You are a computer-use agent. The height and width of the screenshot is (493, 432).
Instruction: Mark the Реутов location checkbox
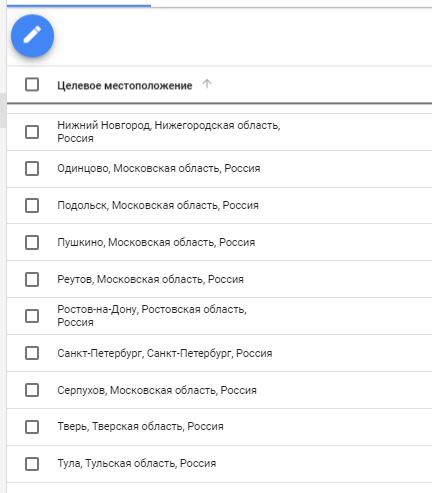32,279
